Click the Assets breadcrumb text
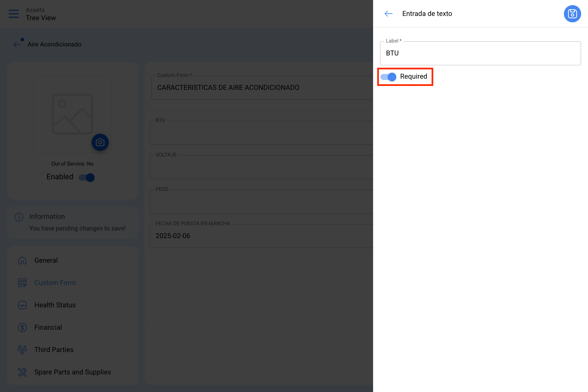588x392 pixels. click(35, 10)
